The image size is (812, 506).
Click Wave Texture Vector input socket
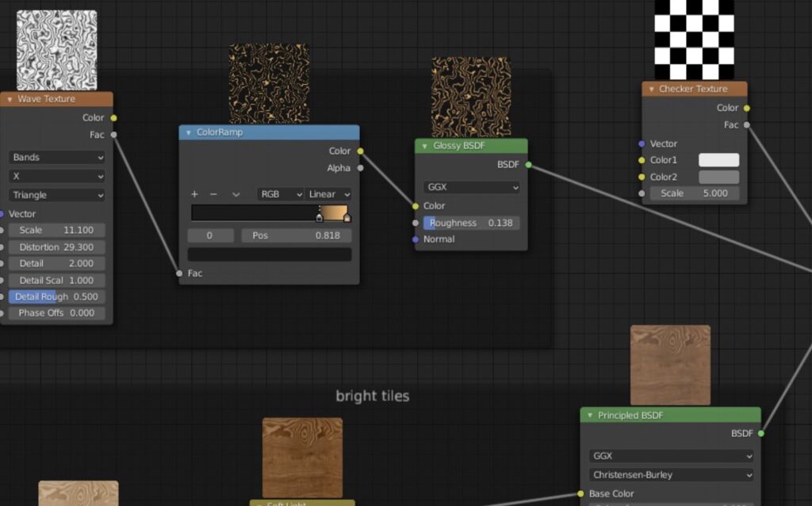point(2,214)
